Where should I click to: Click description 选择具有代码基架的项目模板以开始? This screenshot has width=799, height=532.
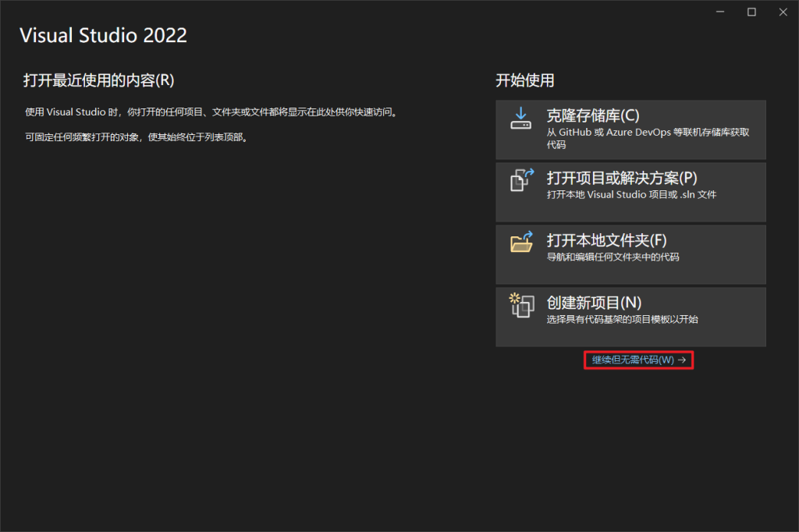pos(622,320)
